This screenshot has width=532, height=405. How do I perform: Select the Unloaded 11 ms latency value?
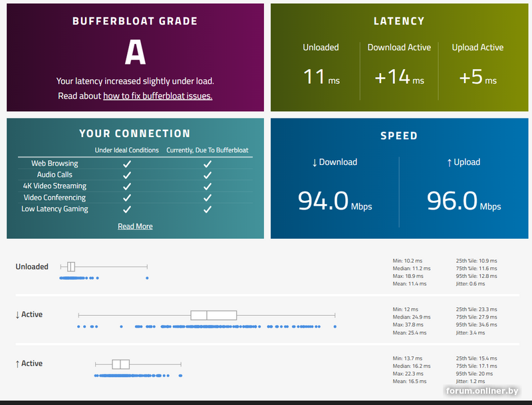click(x=321, y=77)
